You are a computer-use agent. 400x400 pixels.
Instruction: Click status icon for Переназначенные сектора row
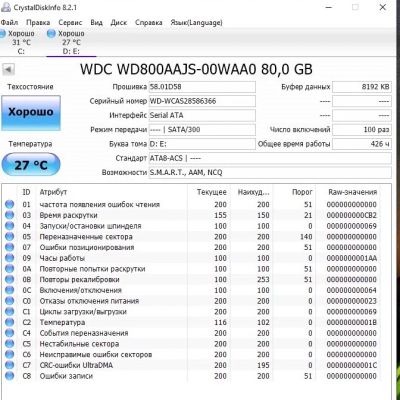click(10, 237)
